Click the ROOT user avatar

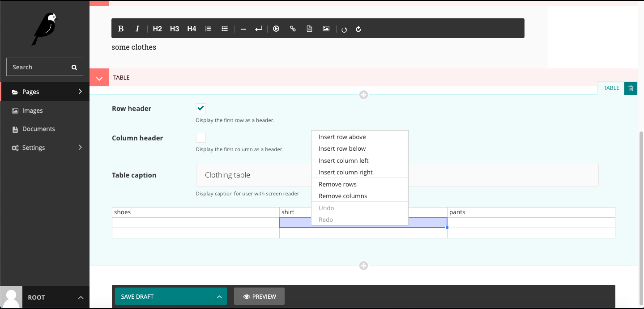click(x=11, y=297)
